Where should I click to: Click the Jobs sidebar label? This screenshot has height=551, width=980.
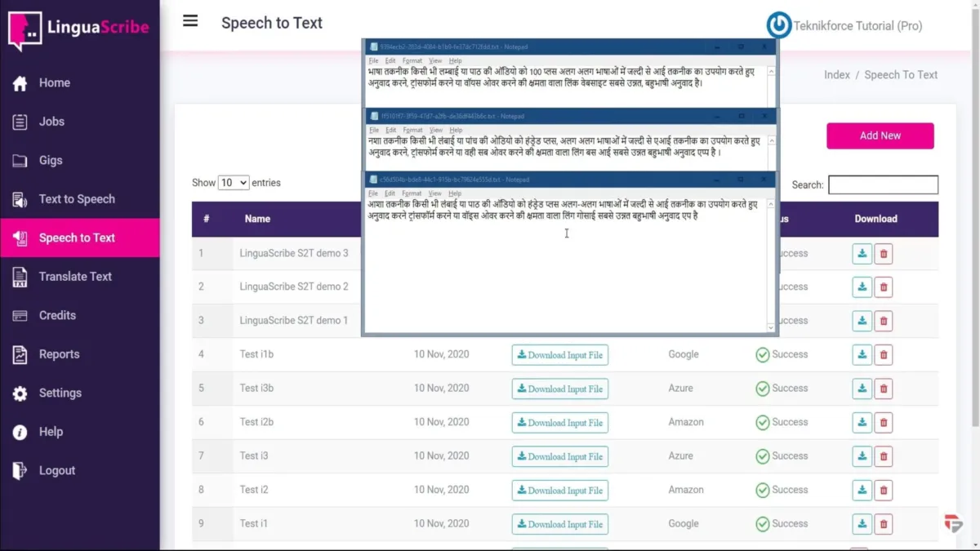pyautogui.click(x=51, y=122)
